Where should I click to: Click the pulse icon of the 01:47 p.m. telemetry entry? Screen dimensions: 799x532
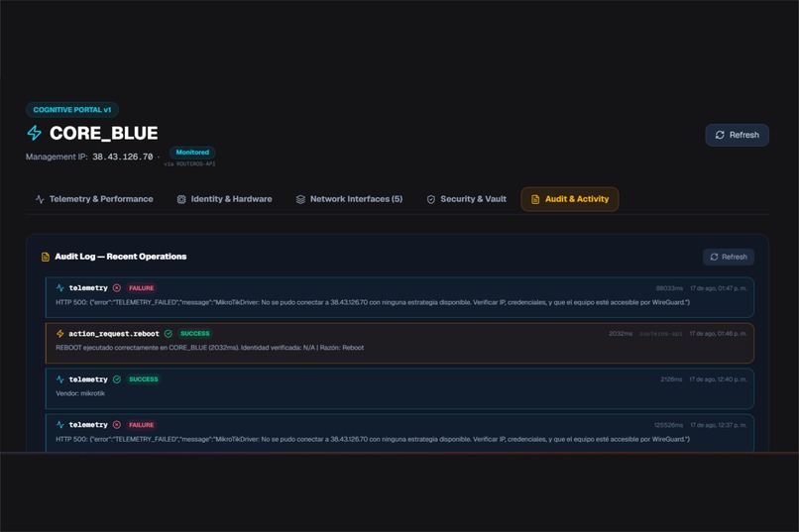60,287
